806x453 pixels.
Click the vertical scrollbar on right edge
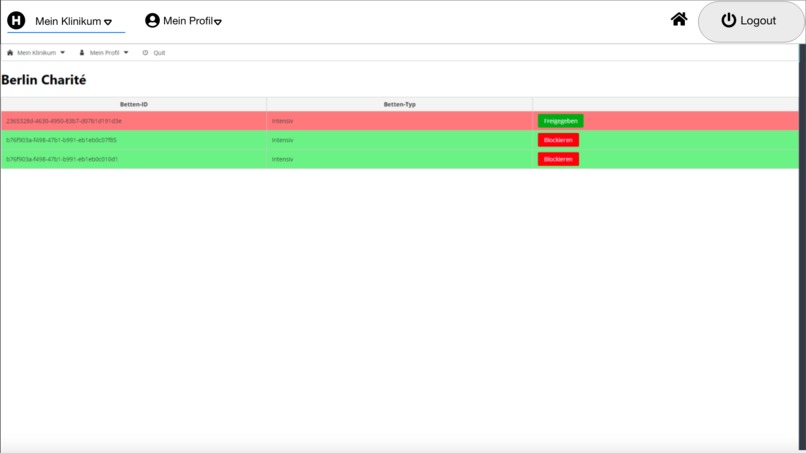click(802, 247)
